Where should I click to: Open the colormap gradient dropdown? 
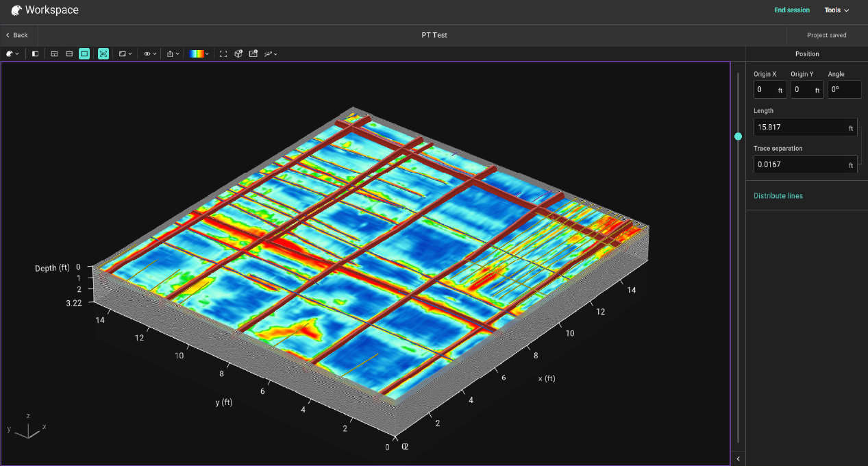tap(197, 53)
